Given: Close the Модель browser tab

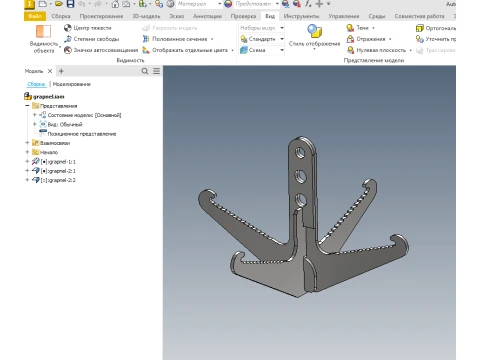Looking at the screenshot, I should click(50, 71).
